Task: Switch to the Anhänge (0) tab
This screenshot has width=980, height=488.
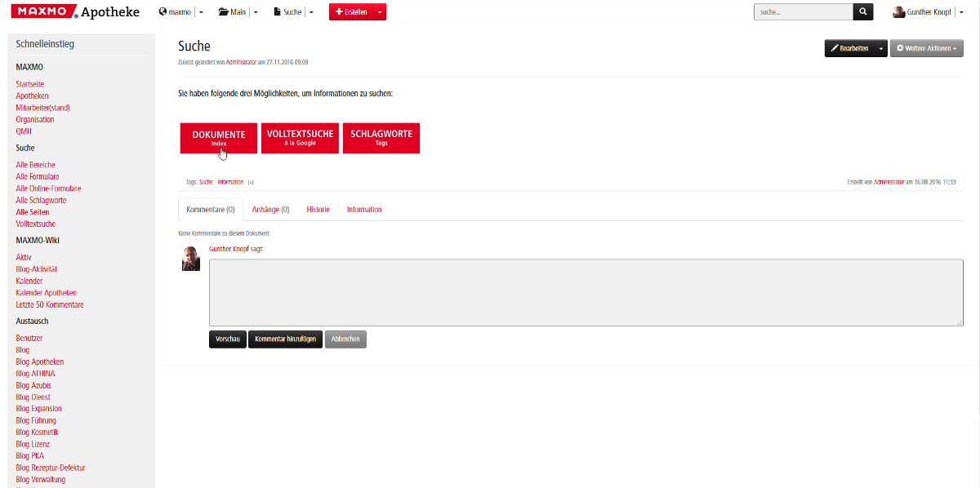Action: 270,210
